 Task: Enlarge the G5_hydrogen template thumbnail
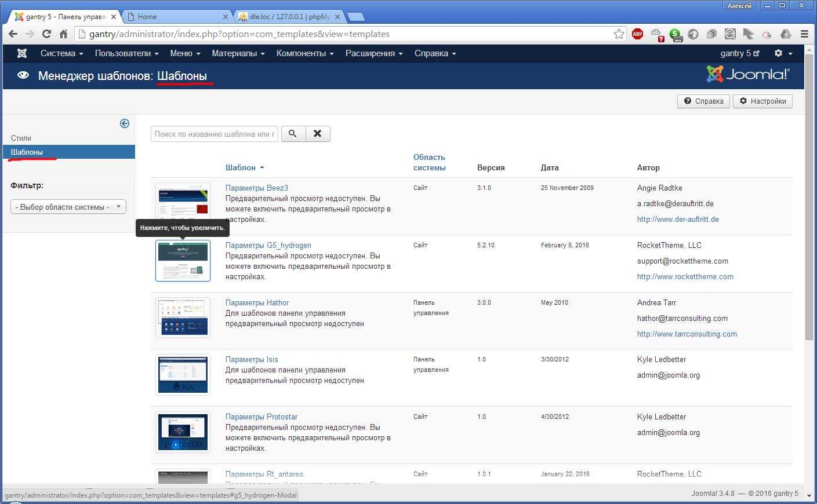point(183,261)
